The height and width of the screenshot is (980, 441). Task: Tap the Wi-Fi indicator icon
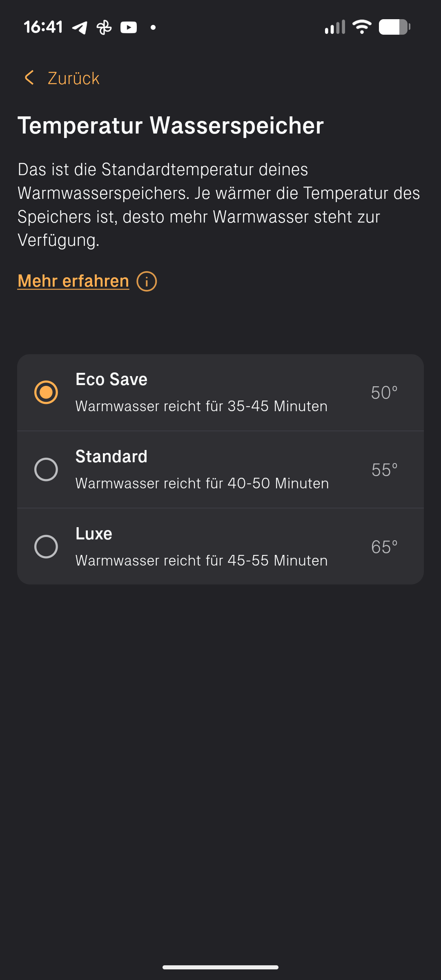point(362,27)
